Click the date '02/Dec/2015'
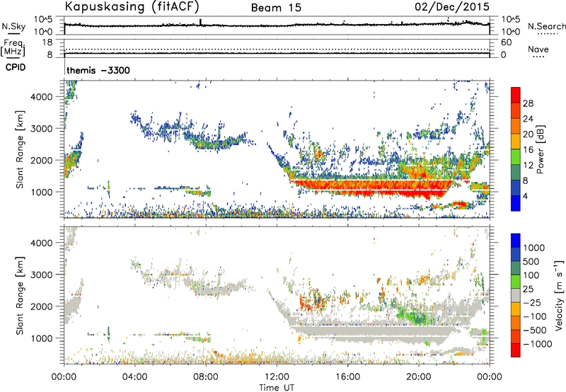Image resolution: width=566 pixels, height=392 pixels. (452, 6)
